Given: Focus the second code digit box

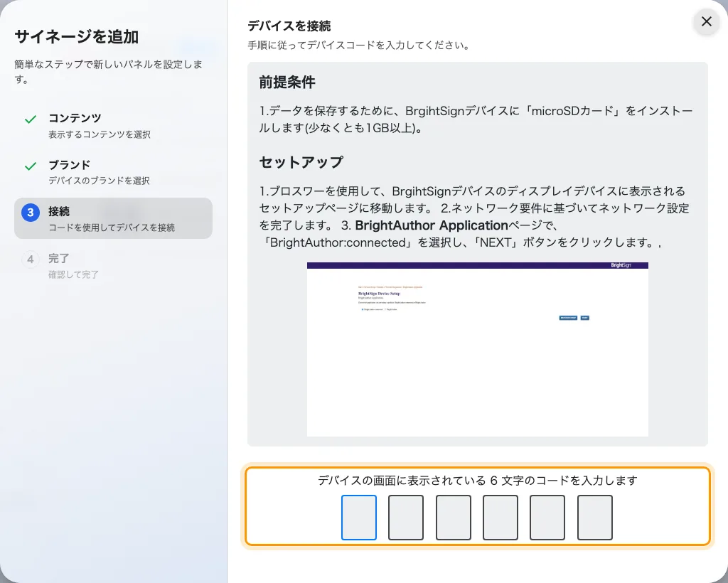Looking at the screenshot, I should 406,517.
